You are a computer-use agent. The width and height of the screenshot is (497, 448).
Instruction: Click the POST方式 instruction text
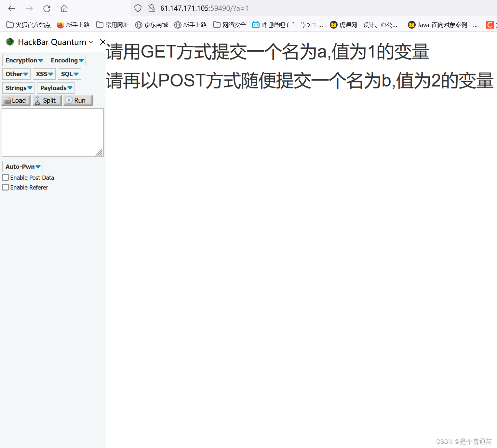tap(300, 81)
